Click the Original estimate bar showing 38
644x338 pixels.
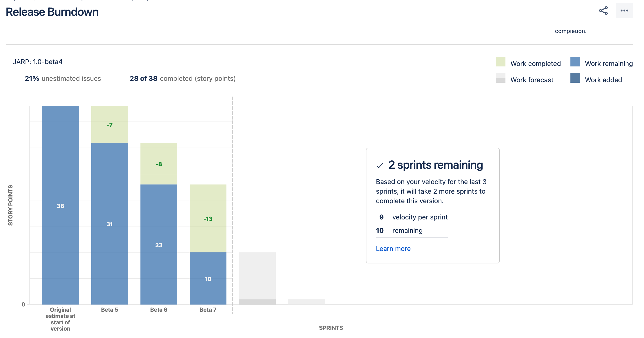pyautogui.click(x=60, y=205)
